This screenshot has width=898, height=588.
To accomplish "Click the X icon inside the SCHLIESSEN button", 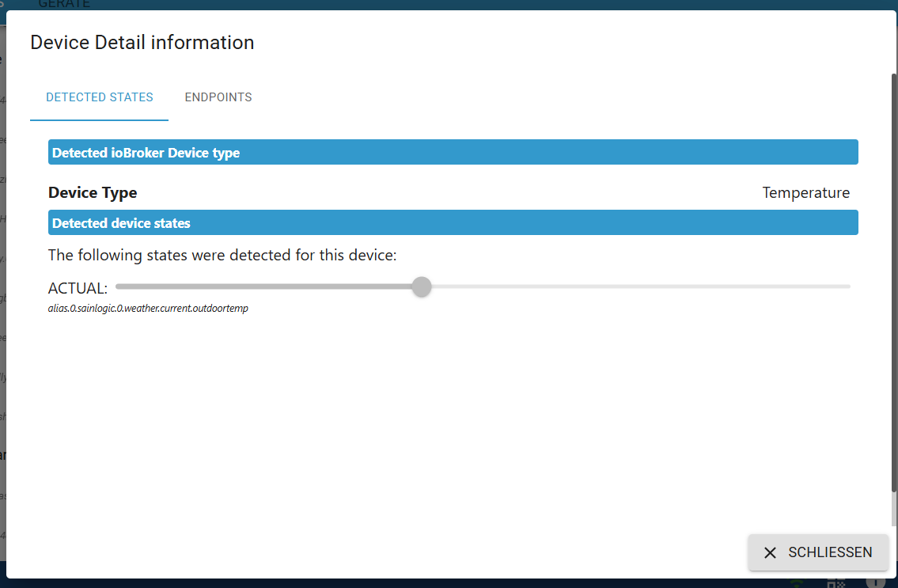I will coord(771,552).
